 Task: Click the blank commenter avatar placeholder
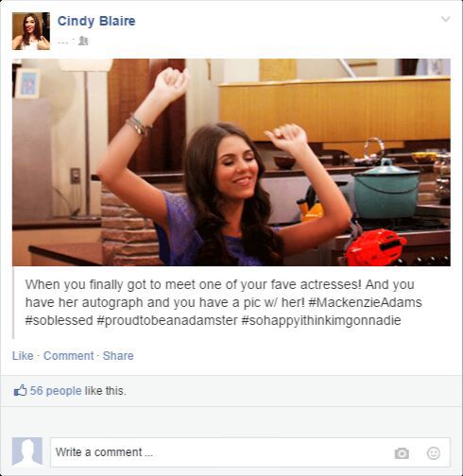tap(27, 451)
